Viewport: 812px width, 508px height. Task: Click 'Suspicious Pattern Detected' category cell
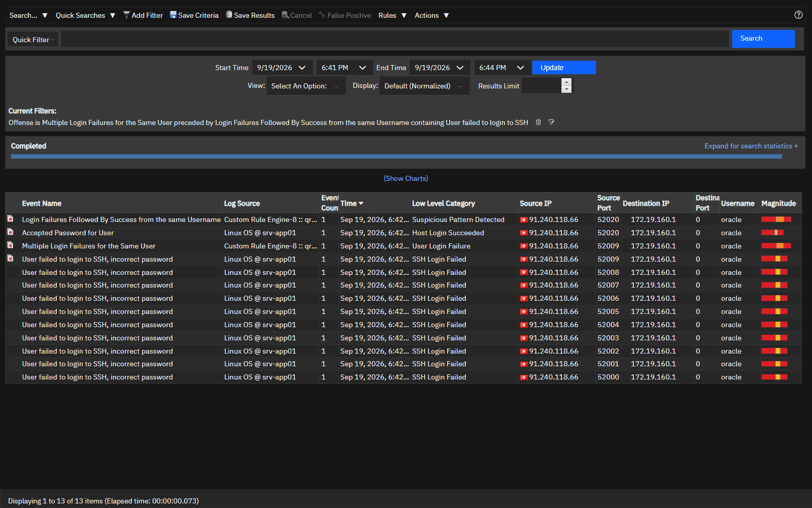458,219
